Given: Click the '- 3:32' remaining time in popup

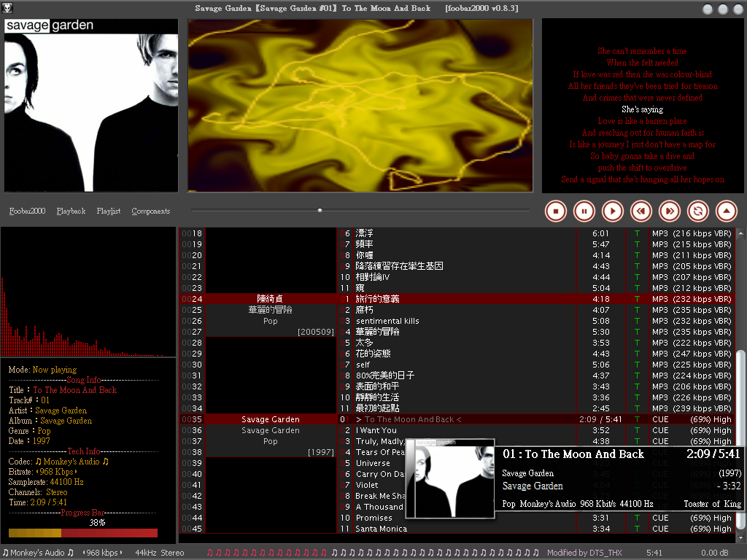Looking at the screenshot, I should tap(729, 486).
